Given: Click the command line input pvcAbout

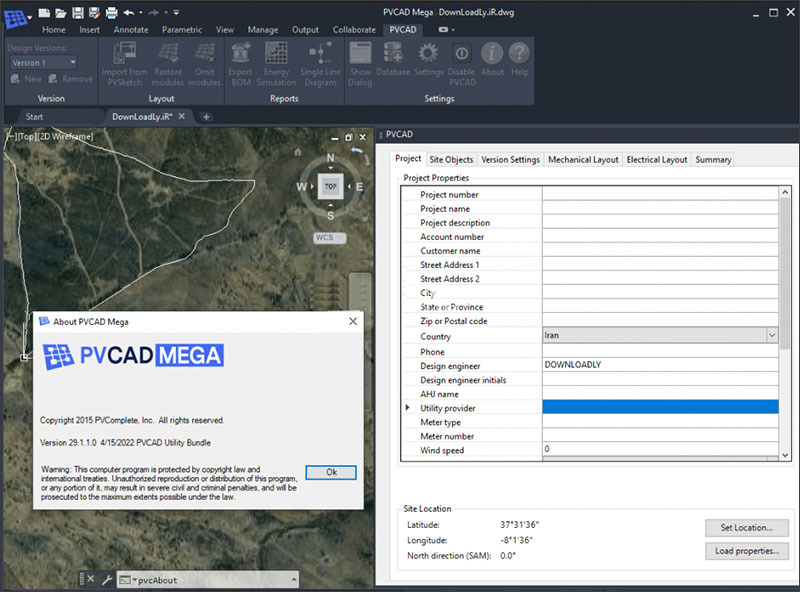Looking at the screenshot, I should click(209, 580).
